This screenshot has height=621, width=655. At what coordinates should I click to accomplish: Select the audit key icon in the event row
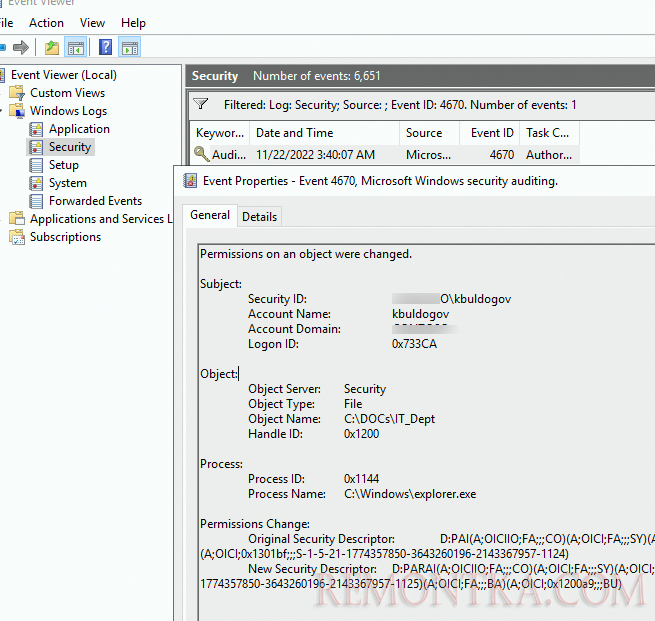tap(202, 154)
